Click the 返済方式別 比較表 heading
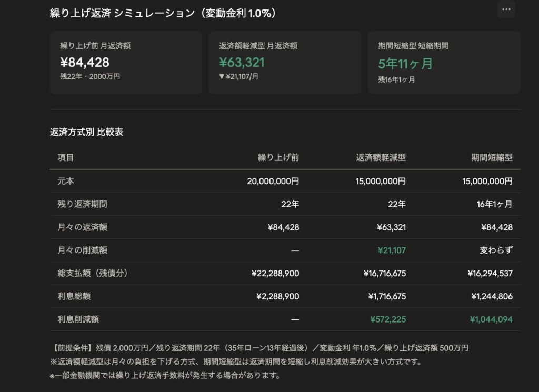Viewport: 539px width, 392px height. tap(87, 132)
